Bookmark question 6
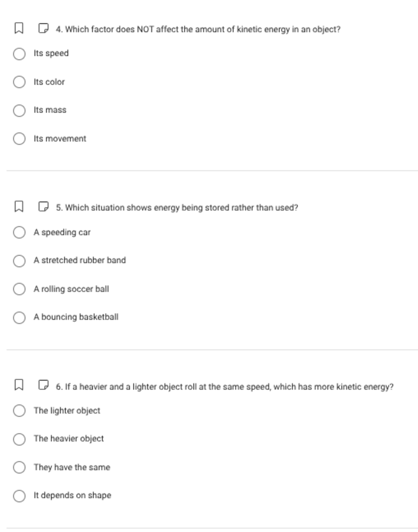418x532 pixels. [18, 386]
